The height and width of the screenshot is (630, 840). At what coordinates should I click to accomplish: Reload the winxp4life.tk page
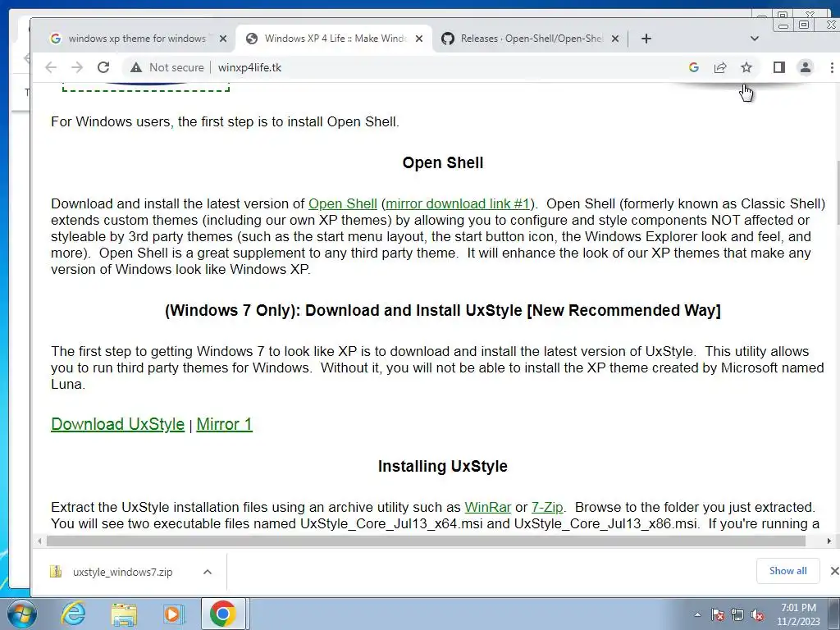pyautogui.click(x=103, y=67)
